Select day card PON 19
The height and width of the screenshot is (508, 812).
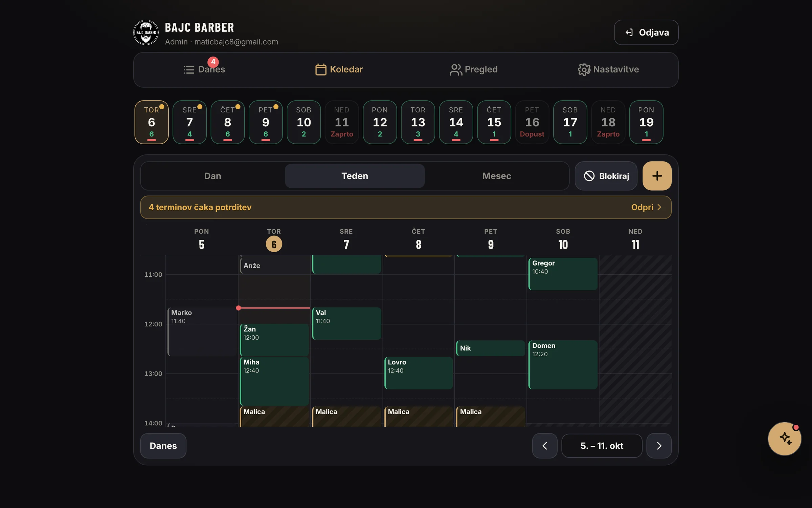coord(646,122)
